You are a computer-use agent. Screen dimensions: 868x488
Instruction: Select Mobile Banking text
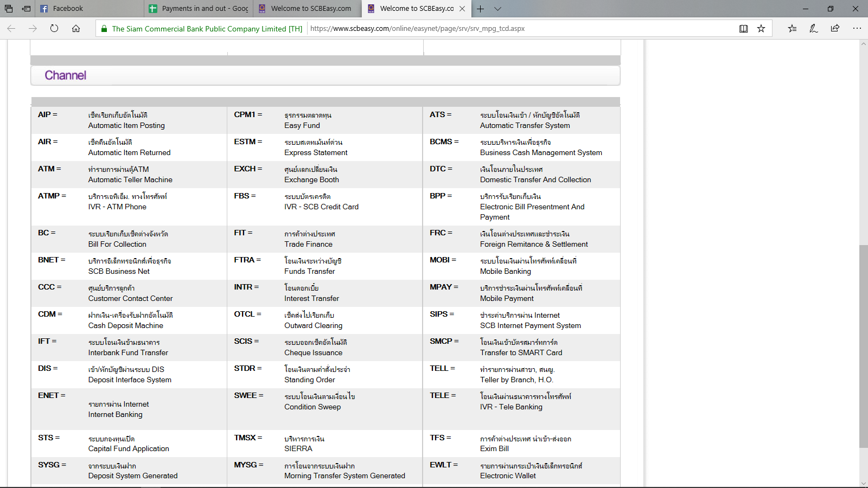click(505, 271)
